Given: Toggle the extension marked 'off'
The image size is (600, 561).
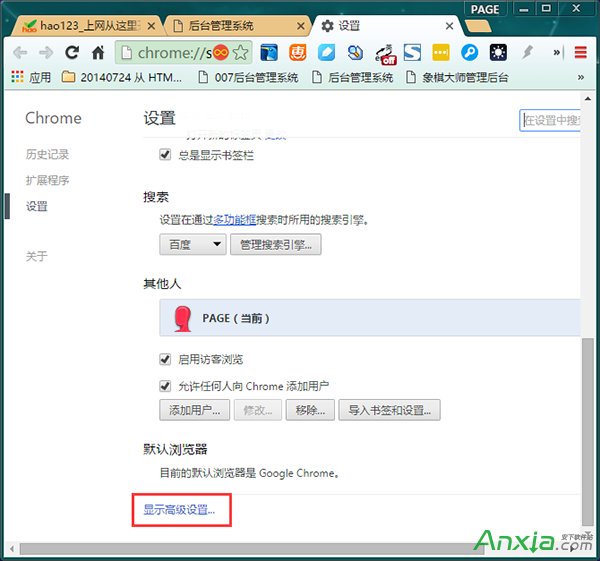Looking at the screenshot, I should click(385, 54).
